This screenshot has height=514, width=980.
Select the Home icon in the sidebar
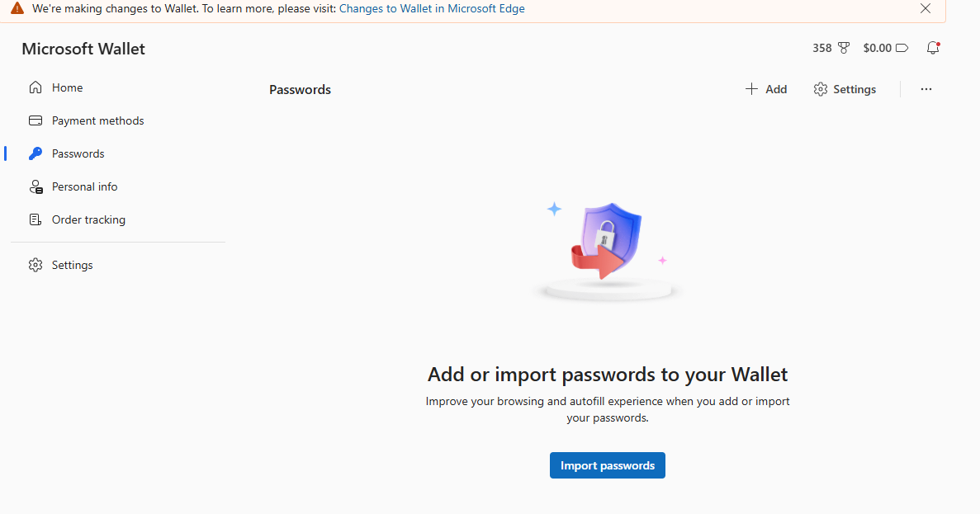point(36,87)
